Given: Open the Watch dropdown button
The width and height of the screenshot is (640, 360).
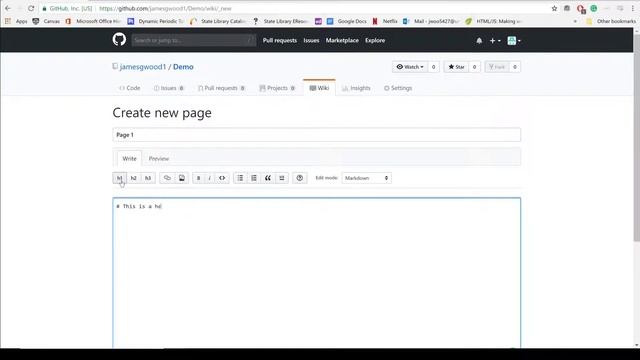Looking at the screenshot, I should click(x=410, y=67).
